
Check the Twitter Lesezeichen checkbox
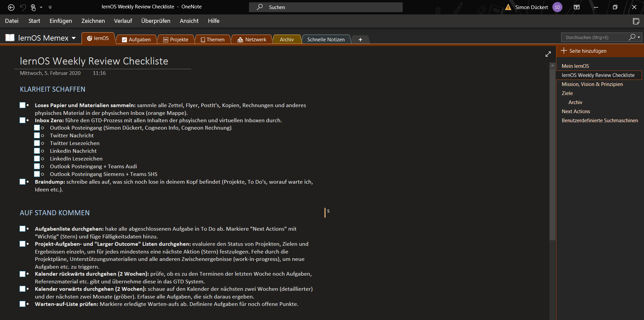pyautogui.click(x=37, y=143)
